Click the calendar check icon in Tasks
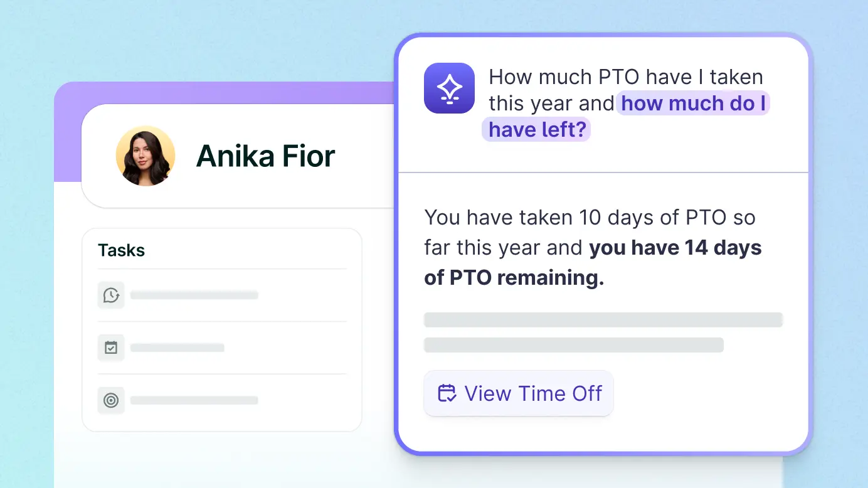868x488 pixels. pos(111,347)
